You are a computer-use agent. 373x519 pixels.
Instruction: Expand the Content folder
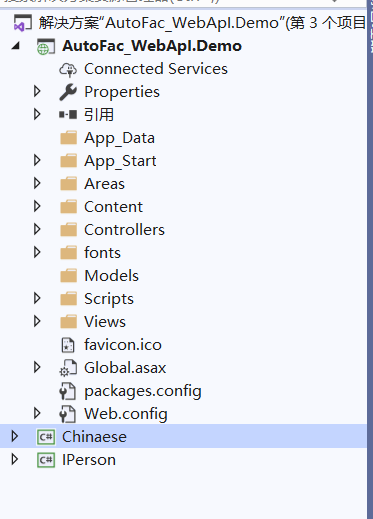pyautogui.click(x=37, y=207)
